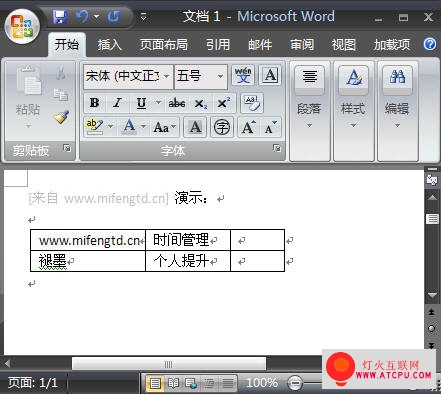441x394 pixels.
Task: Open the highlight color dropdown arrow
Action: coord(110,126)
